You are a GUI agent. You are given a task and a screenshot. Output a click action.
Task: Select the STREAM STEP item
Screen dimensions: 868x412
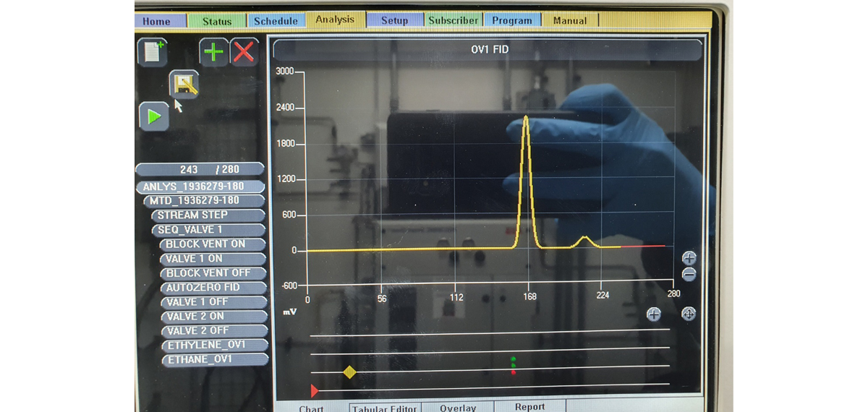pos(208,215)
